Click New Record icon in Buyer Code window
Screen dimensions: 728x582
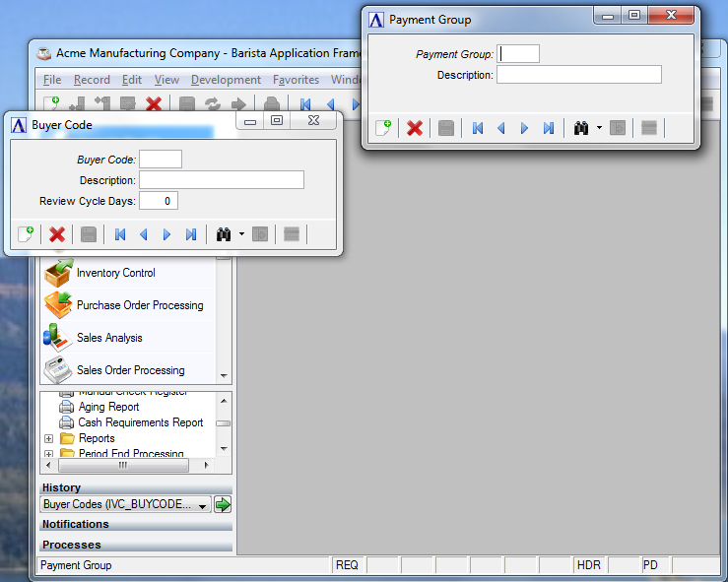click(x=26, y=234)
